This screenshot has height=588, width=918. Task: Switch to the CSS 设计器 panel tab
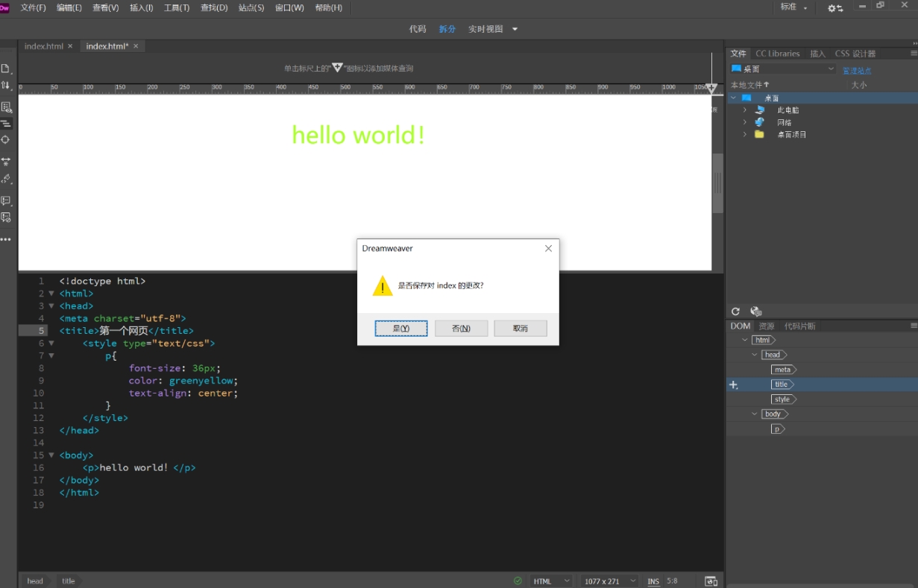coord(855,54)
